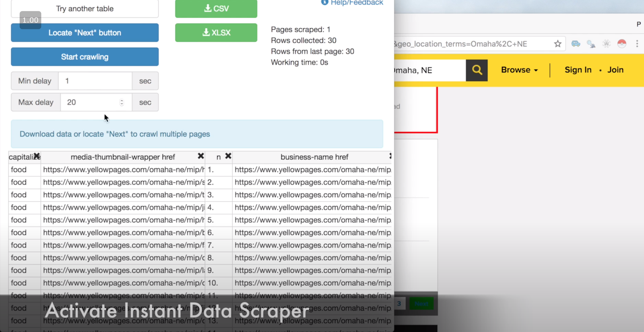This screenshot has height=332, width=644.
Task: Select the media-thumbnail-wrapper href column header
Action: coord(123,157)
